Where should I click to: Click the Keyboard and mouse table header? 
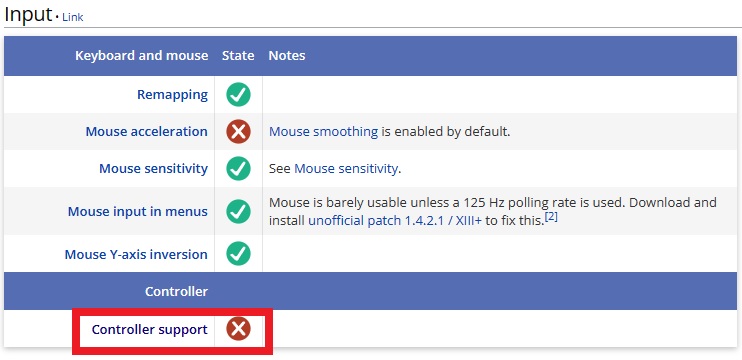coord(141,56)
